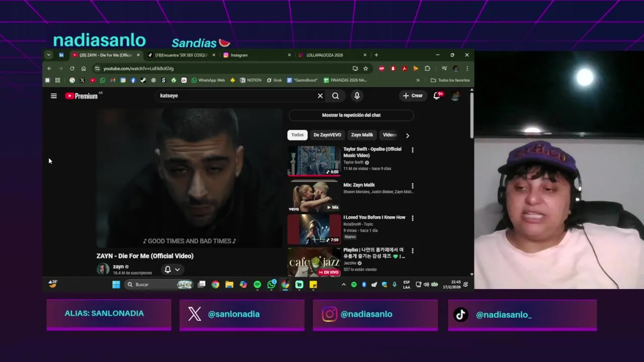
Task: Select the Zayn Malik filter chip
Action: 362,135
